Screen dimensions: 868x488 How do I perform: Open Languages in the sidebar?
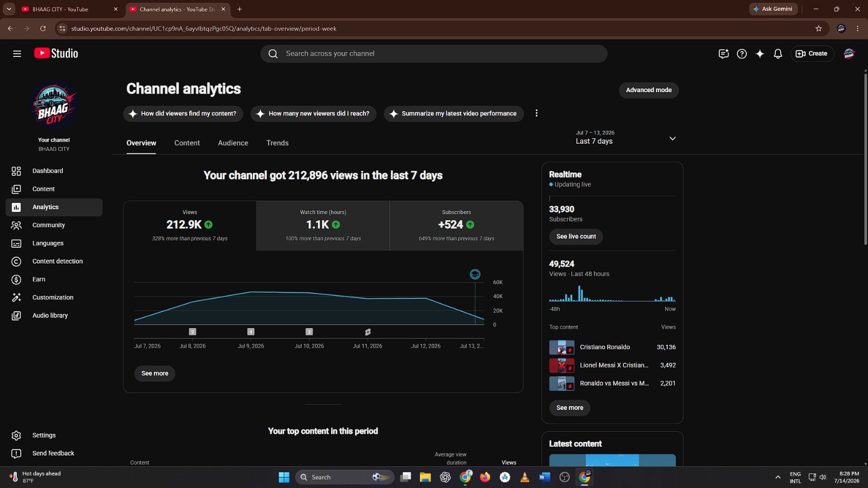(54, 243)
